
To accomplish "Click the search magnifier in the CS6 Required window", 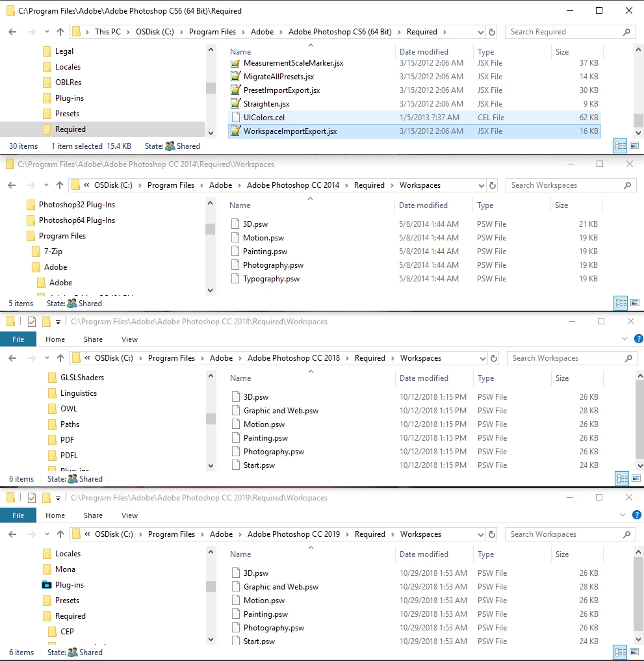I will pos(626,32).
